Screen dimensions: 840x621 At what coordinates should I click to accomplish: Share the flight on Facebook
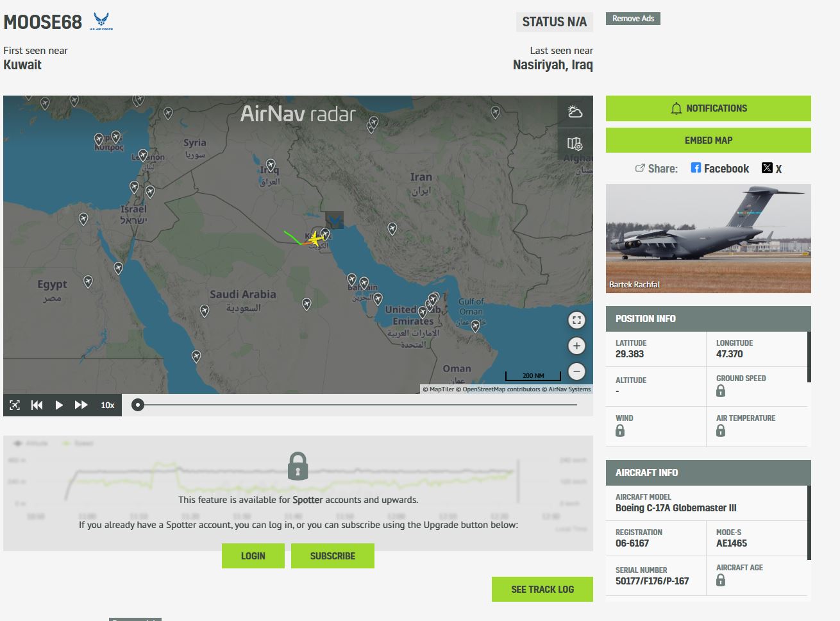click(719, 169)
